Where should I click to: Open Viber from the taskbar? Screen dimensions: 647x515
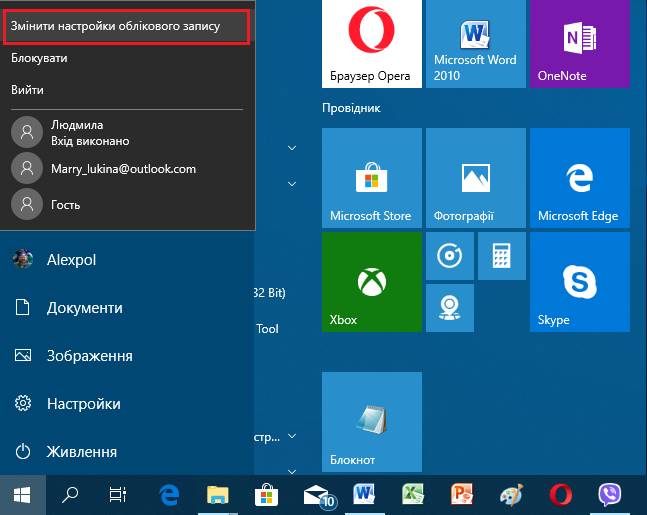coord(609,495)
